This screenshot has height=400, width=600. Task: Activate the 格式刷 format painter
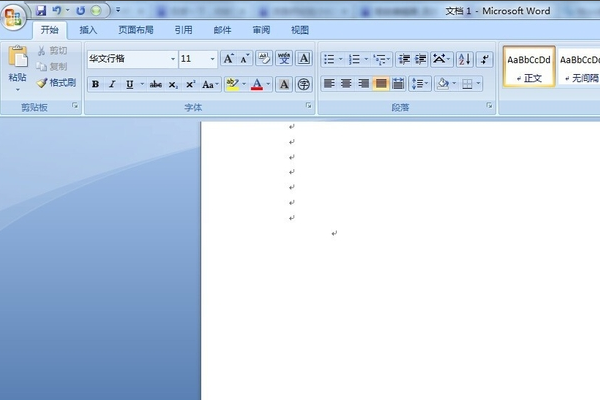click(57, 83)
